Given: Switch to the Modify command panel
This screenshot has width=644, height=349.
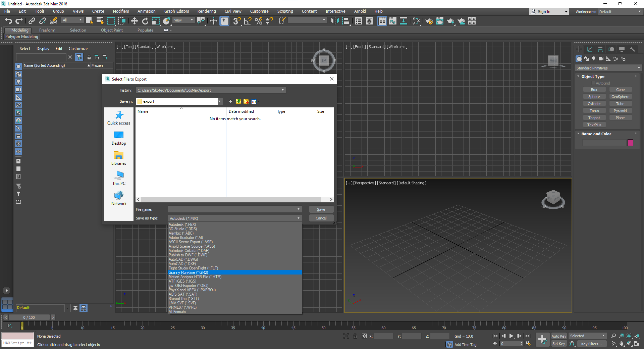Looking at the screenshot, I should pos(590,49).
